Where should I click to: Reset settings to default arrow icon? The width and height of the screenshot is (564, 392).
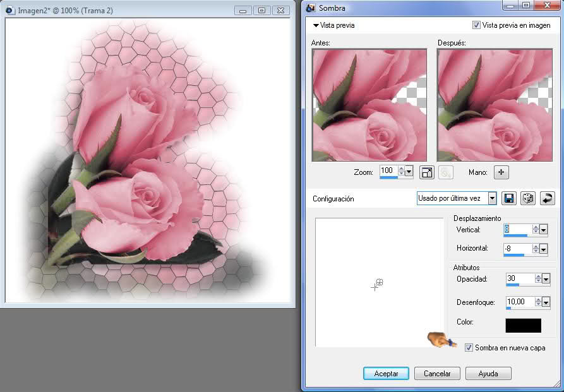[547, 198]
